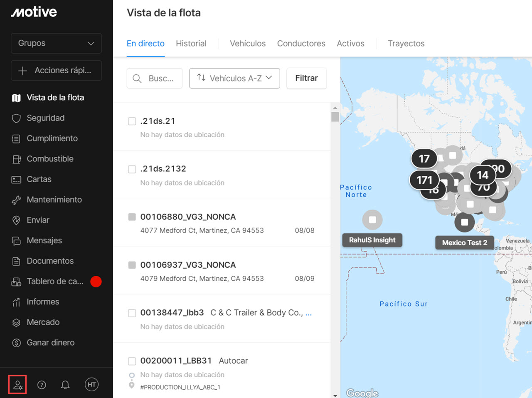Toggle the checkbox for 00106937_VG3_NONCA
The width and height of the screenshot is (532, 398).
[x=132, y=265]
